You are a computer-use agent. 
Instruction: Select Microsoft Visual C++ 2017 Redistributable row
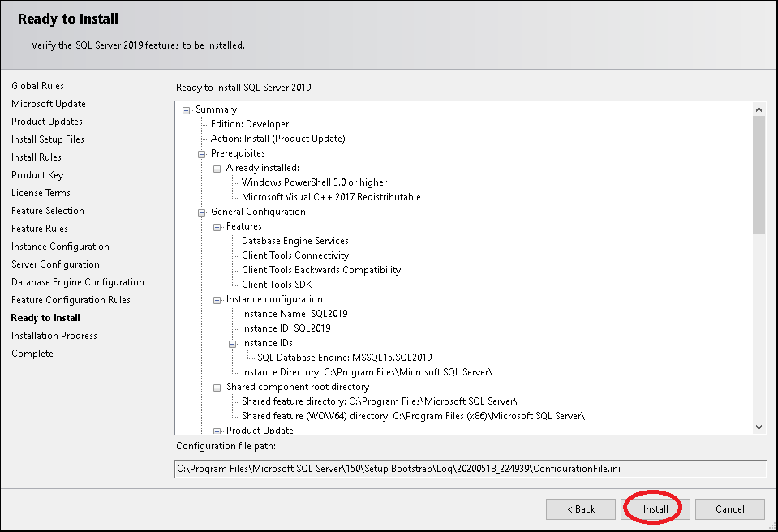click(x=331, y=197)
